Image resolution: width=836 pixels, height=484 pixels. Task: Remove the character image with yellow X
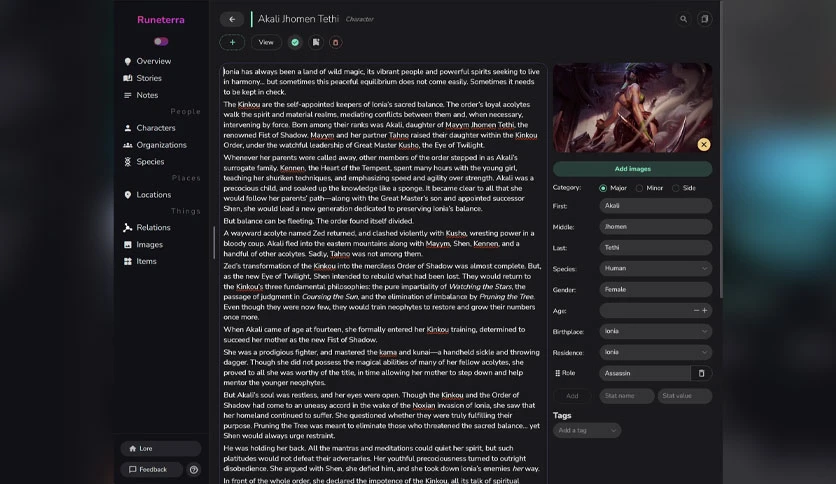[x=704, y=144]
